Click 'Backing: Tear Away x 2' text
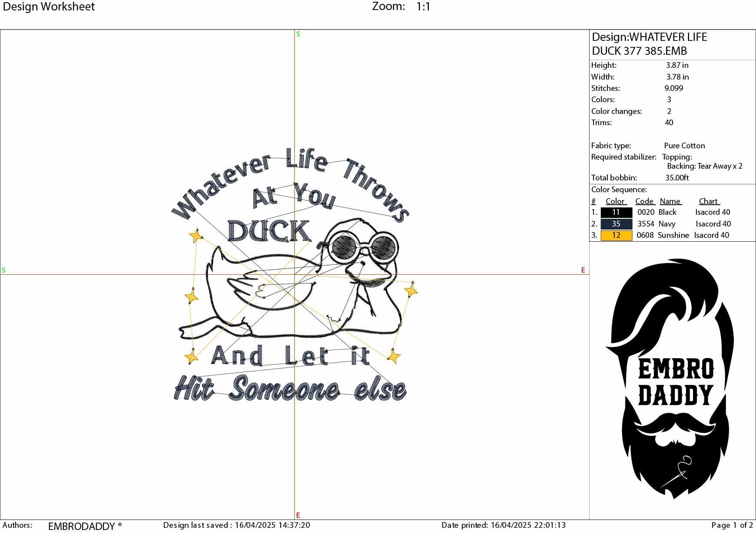This screenshot has width=756, height=533. click(x=705, y=166)
